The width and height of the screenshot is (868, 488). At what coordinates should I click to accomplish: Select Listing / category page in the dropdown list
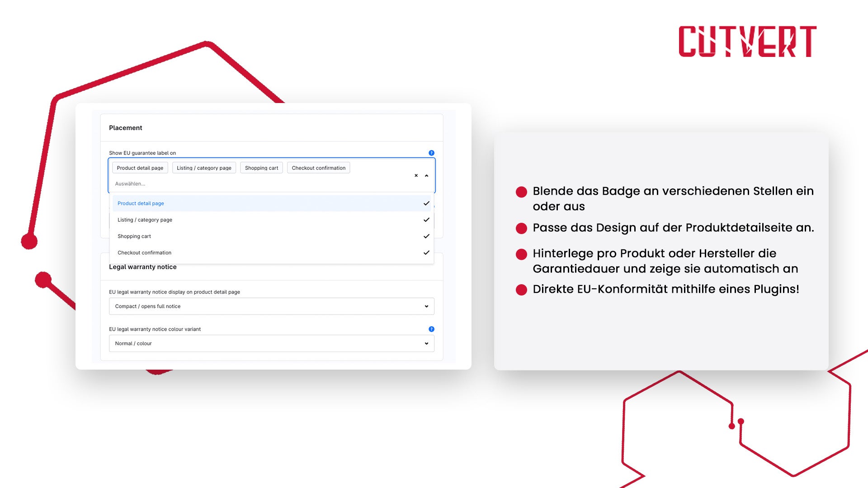pos(271,220)
